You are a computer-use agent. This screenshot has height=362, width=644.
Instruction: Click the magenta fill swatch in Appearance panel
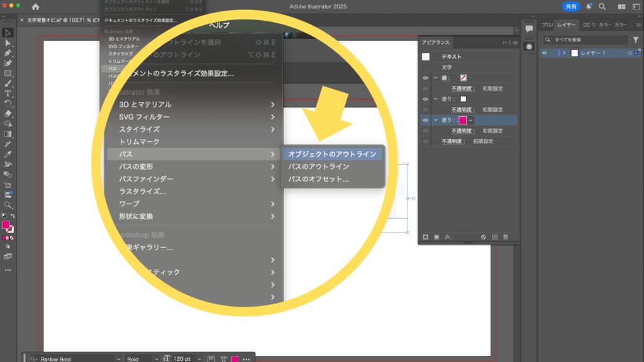click(x=462, y=120)
